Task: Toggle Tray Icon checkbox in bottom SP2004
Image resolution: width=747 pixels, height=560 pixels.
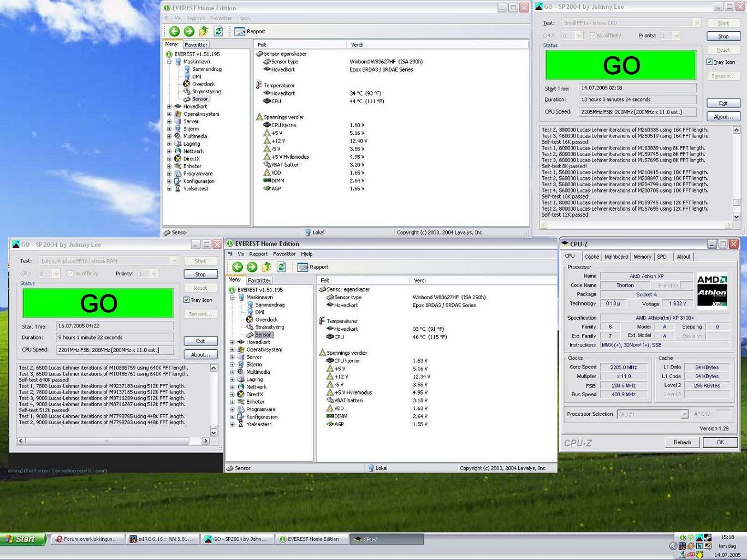Action: [x=187, y=300]
